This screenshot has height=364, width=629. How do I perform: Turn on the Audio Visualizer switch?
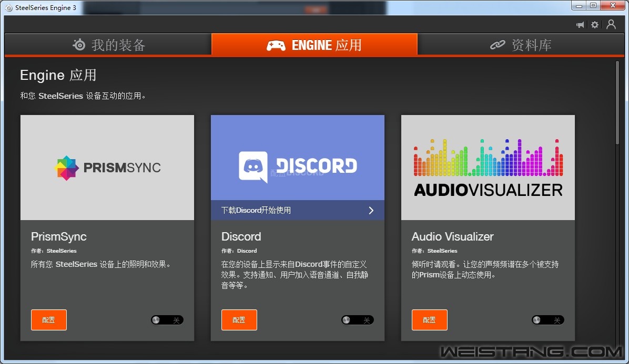[548, 320]
